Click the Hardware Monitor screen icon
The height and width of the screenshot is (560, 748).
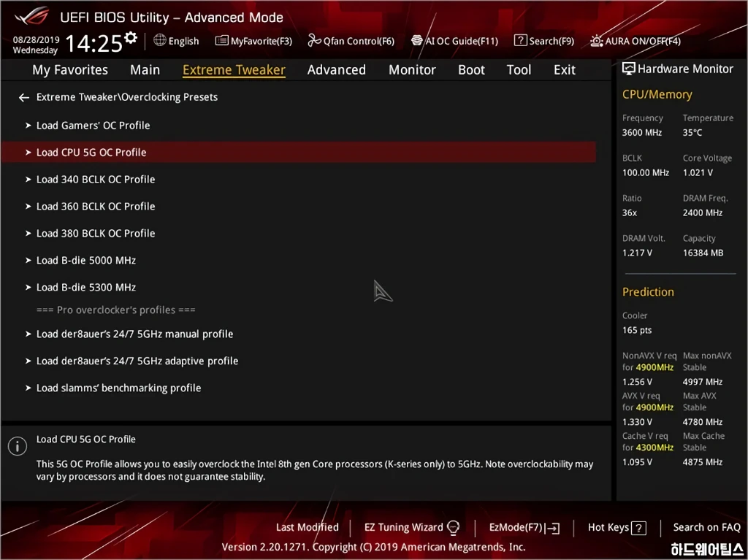pyautogui.click(x=629, y=69)
